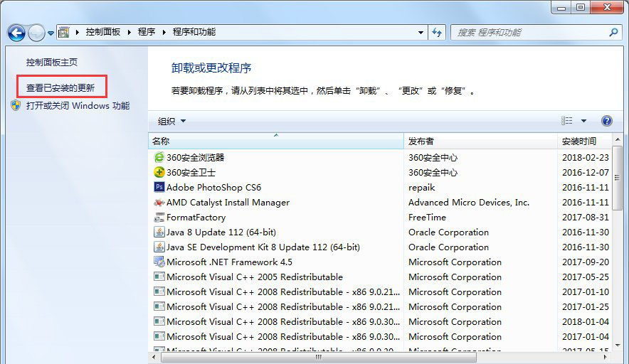Open the more view options arrow
Viewport: 629px width, 364px height.
point(583,121)
